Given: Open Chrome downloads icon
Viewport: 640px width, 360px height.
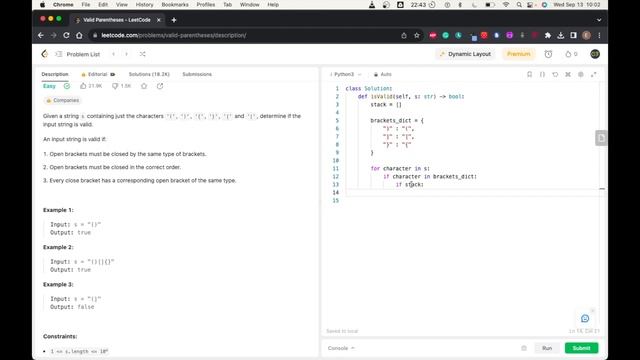Looking at the screenshot, I should 560,36.
